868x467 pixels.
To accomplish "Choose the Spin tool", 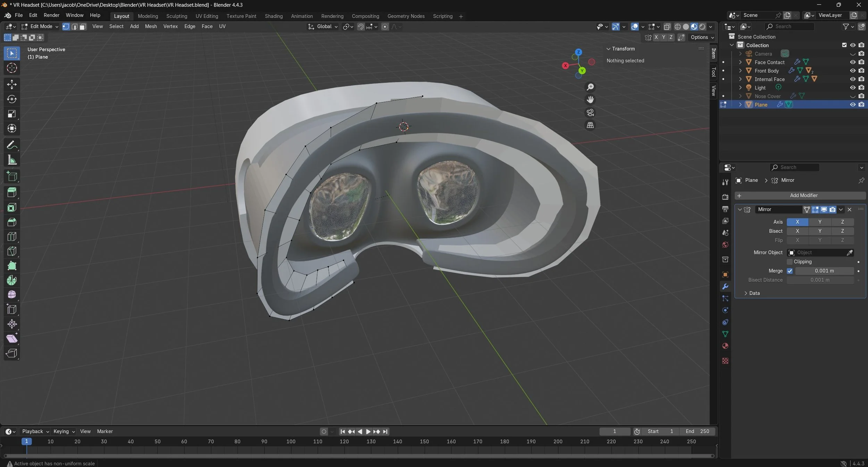I will (x=12, y=280).
